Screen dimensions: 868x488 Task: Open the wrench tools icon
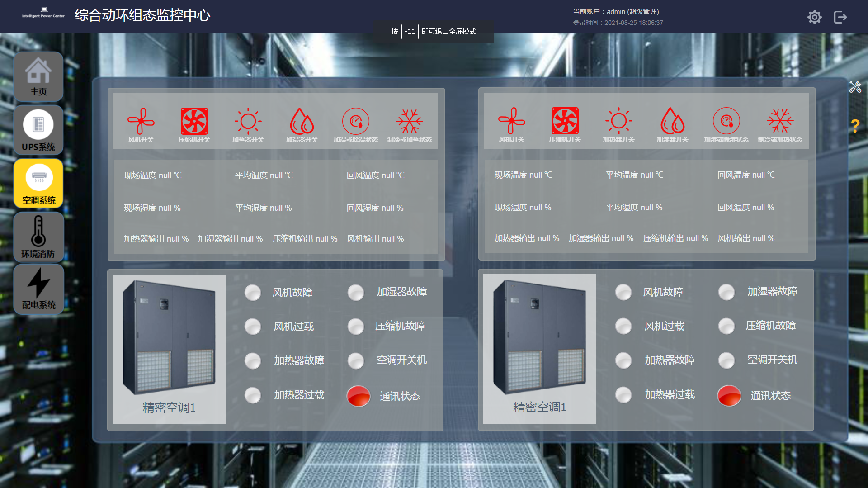(x=855, y=87)
